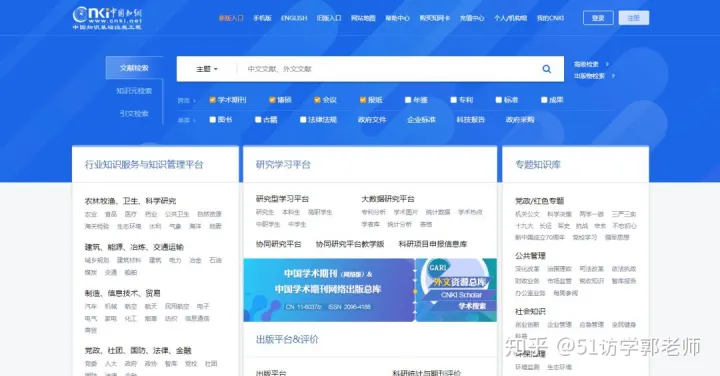Open the 中国学术期刊网络出版总库 banner
720x376 pixels.
point(329,290)
